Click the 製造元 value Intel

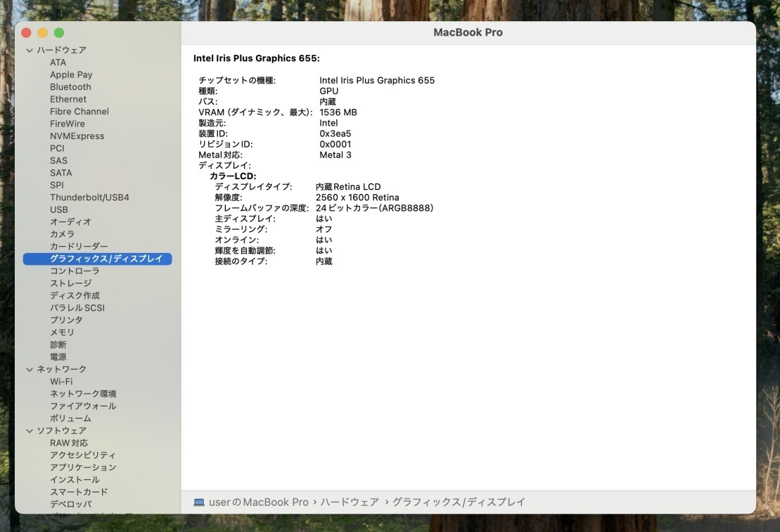pos(329,123)
